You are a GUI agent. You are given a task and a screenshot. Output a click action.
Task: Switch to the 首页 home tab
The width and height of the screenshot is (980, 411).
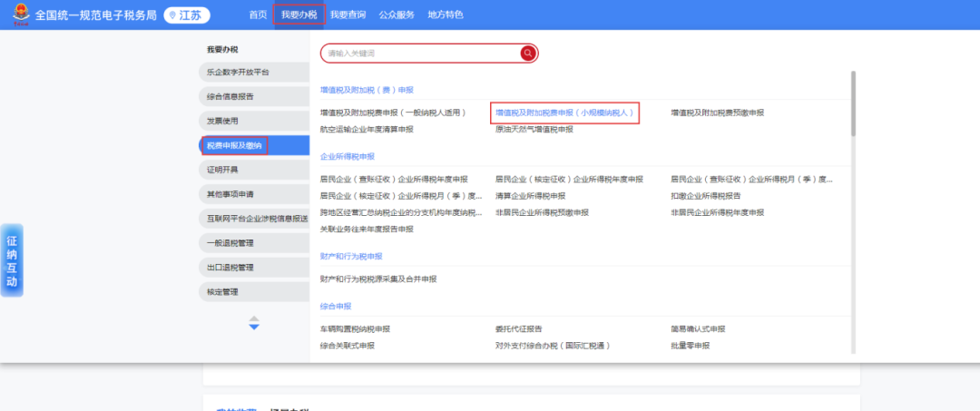tap(258, 15)
